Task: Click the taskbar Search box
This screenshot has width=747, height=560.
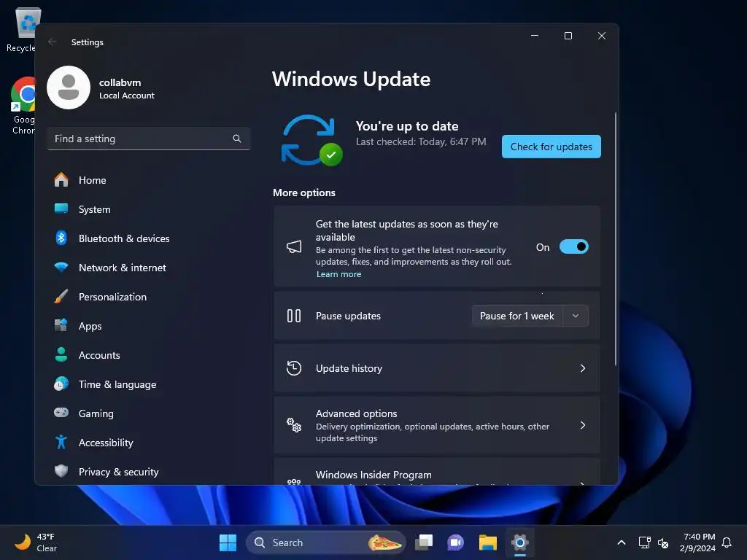Action: tap(326, 542)
